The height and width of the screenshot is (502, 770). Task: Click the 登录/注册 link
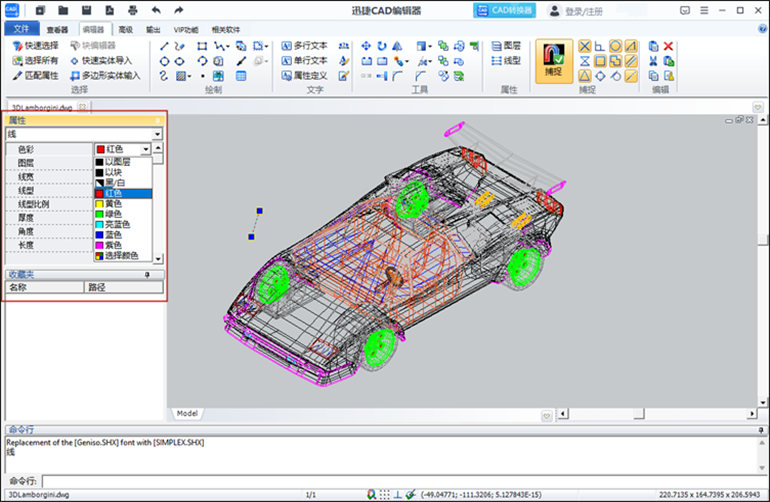(583, 11)
